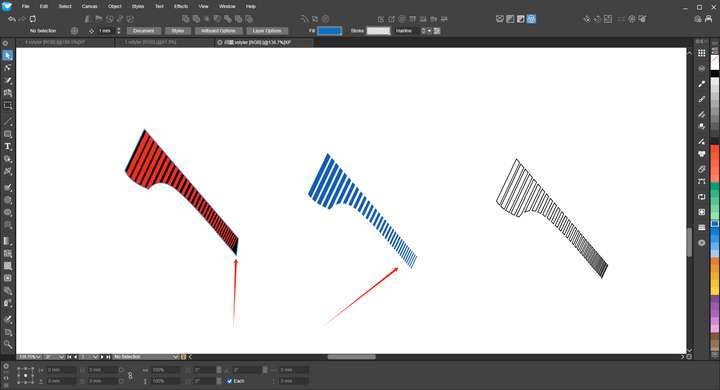This screenshot has width=720, height=390.
Task: Step the 1 mm nudge value arrows
Action: click(118, 31)
